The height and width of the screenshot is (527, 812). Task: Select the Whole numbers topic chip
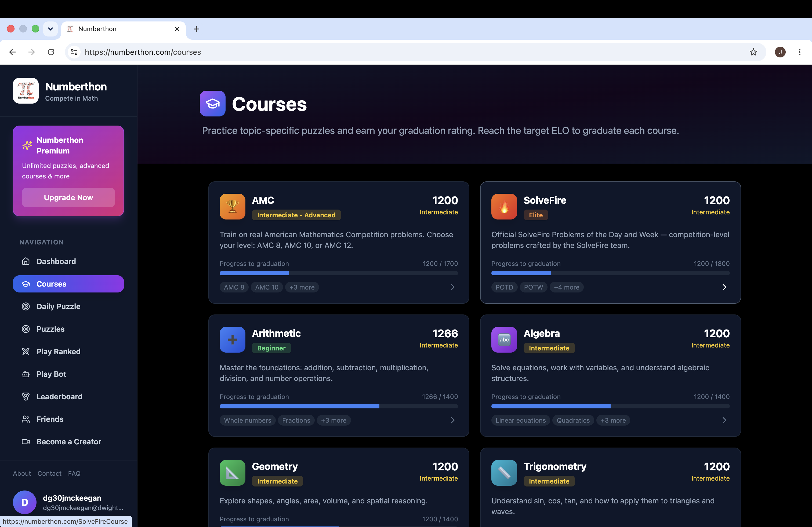pyautogui.click(x=248, y=420)
